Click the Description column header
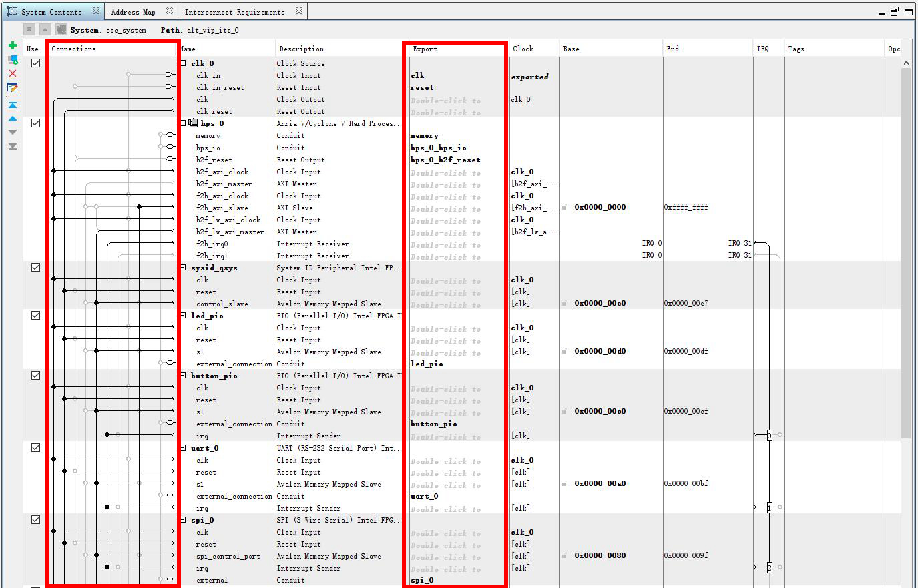918x588 pixels. click(339, 49)
